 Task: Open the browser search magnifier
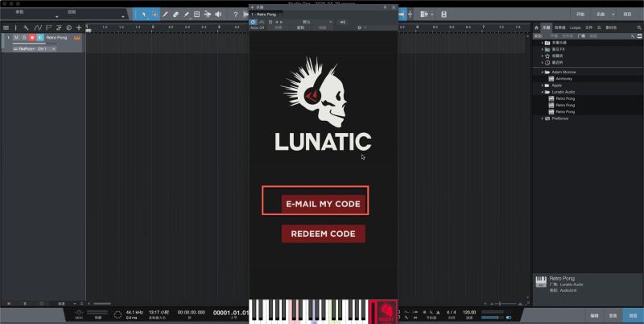(x=639, y=27)
